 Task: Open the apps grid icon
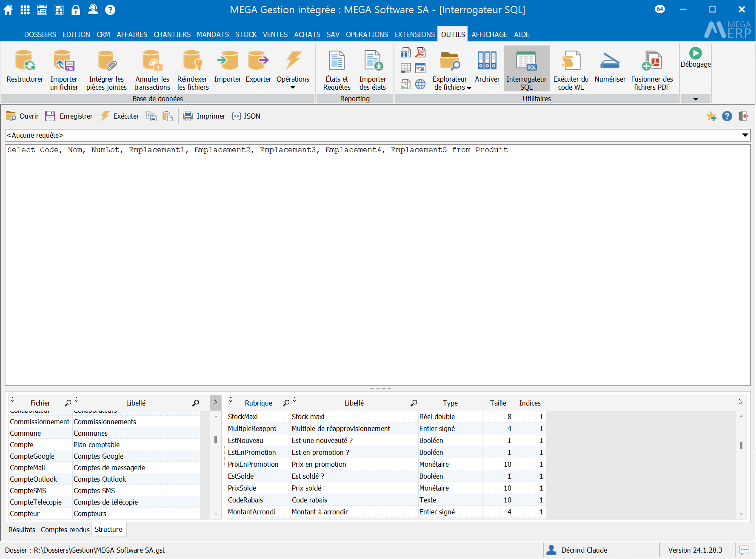(x=25, y=10)
